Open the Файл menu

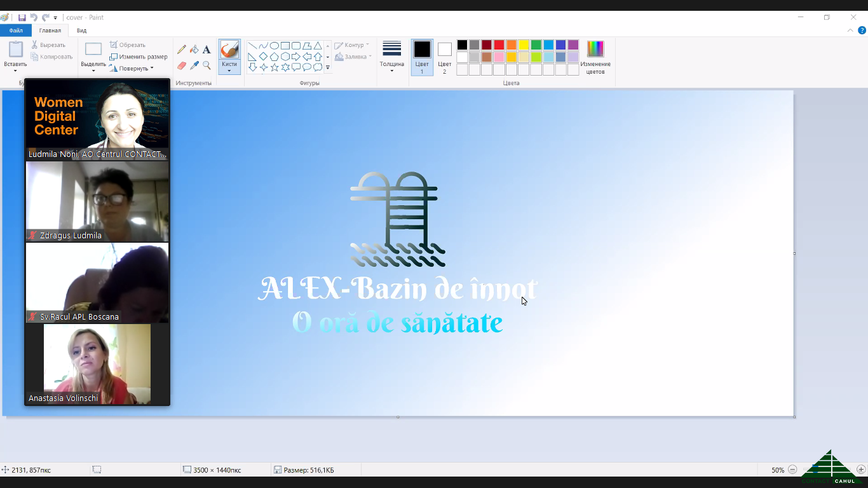pyautogui.click(x=16, y=30)
